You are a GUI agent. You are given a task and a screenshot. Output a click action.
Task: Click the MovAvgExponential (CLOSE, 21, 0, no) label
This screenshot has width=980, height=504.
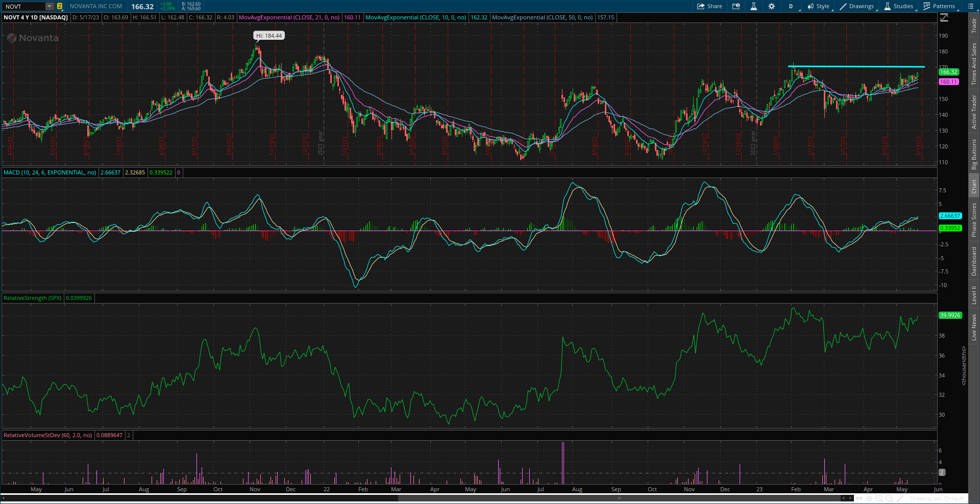point(289,17)
